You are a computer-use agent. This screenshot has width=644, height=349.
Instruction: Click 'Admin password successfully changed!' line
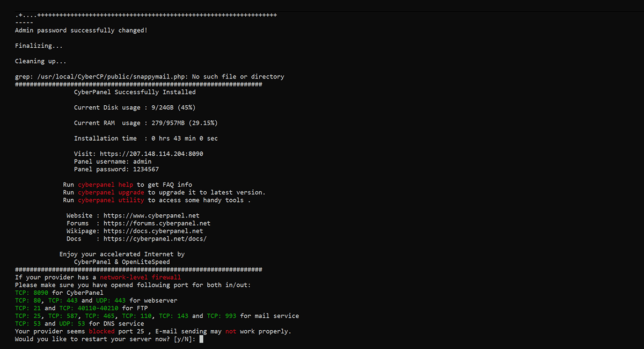coord(81,31)
